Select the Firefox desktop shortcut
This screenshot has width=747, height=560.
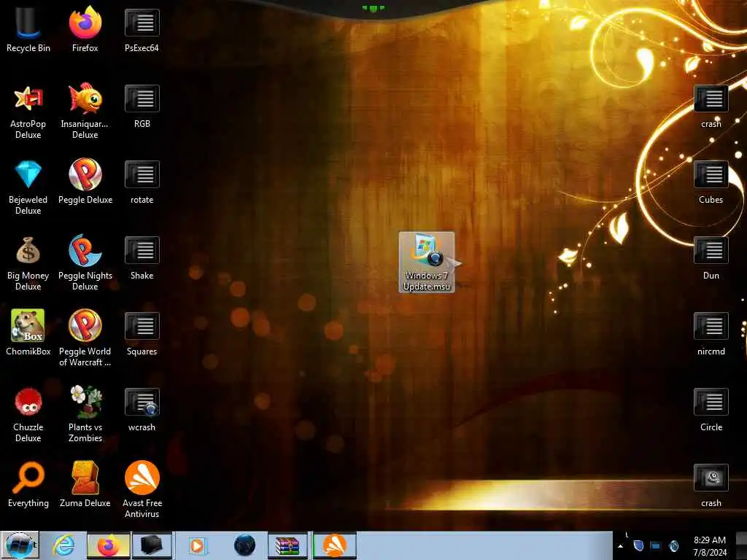pos(85,29)
